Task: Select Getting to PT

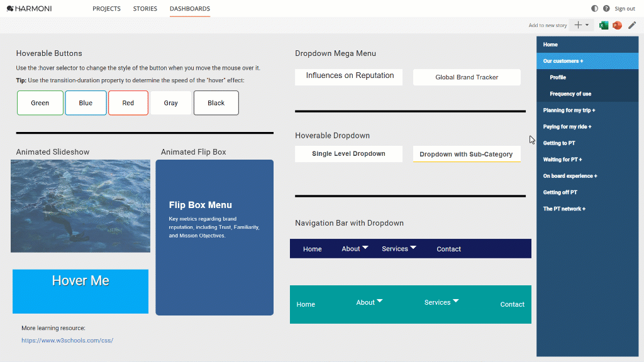Action: coord(587,143)
